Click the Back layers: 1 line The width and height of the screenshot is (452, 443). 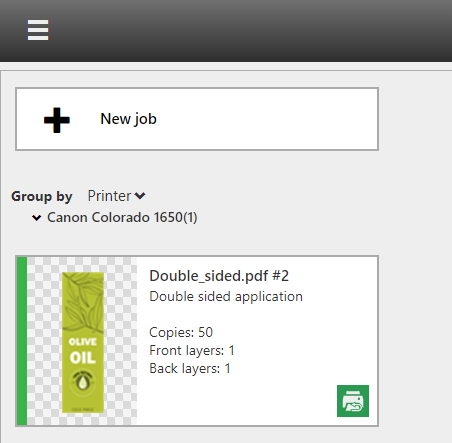coord(190,368)
